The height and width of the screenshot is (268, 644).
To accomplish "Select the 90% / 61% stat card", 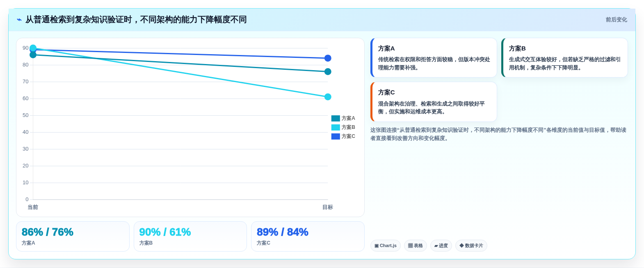I will click(190, 236).
